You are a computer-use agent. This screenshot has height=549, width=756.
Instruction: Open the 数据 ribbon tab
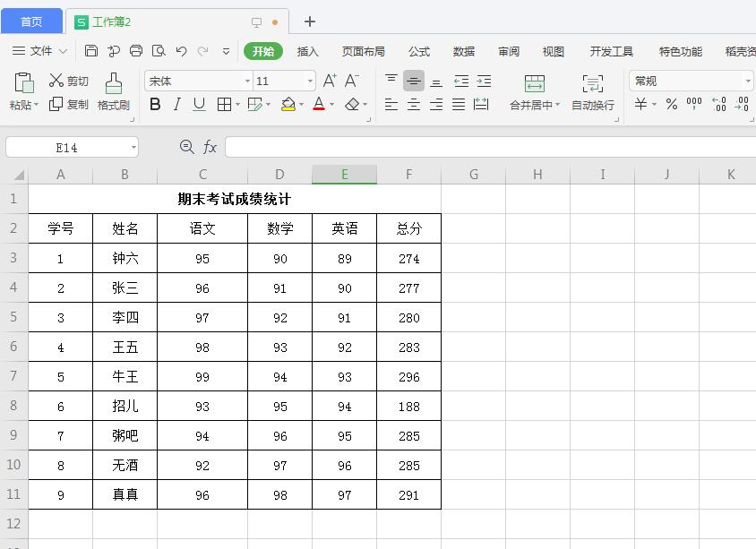pos(463,51)
